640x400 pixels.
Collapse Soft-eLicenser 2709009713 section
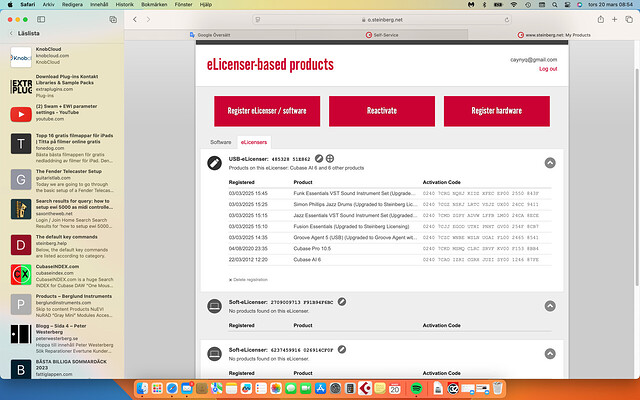click(x=550, y=306)
